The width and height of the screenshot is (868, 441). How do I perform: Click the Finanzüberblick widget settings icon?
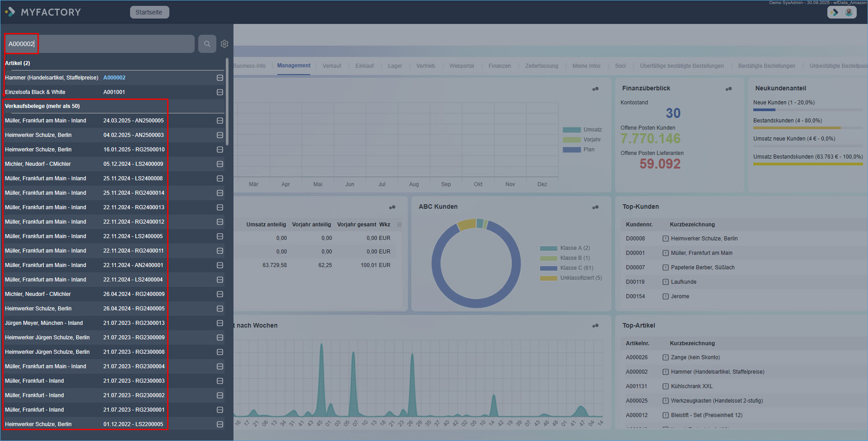(728, 89)
